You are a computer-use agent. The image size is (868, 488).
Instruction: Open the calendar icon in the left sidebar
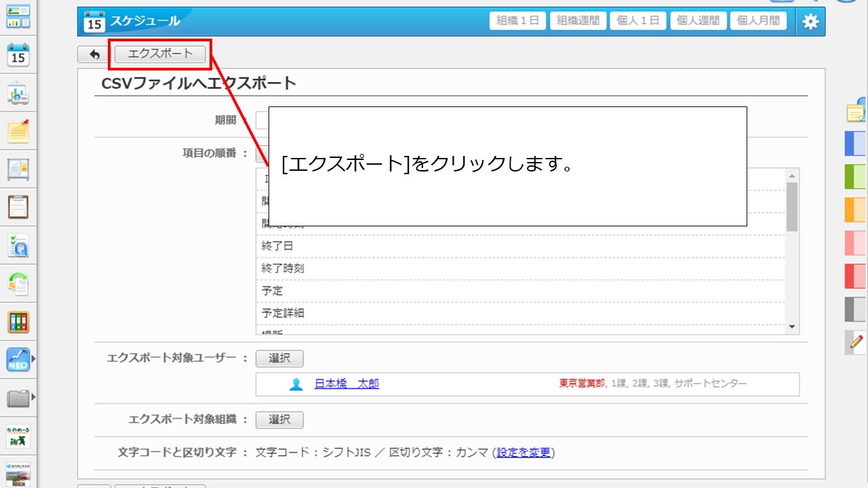pyautogui.click(x=18, y=54)
